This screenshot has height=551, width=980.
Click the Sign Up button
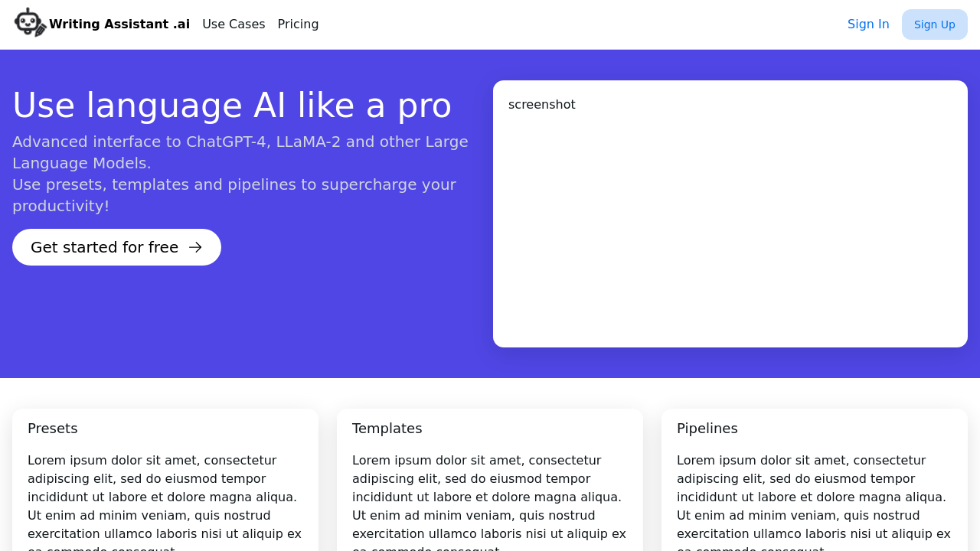point(935,24)
